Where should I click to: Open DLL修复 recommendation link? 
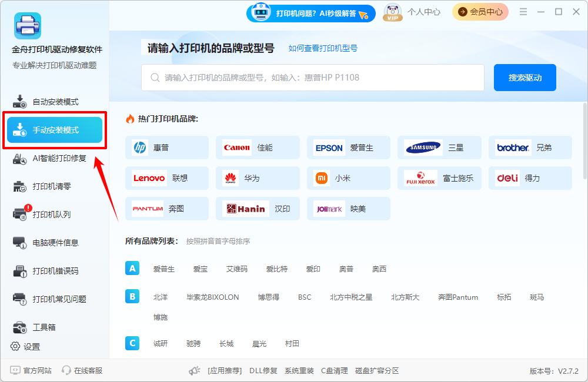pos(263,371)
